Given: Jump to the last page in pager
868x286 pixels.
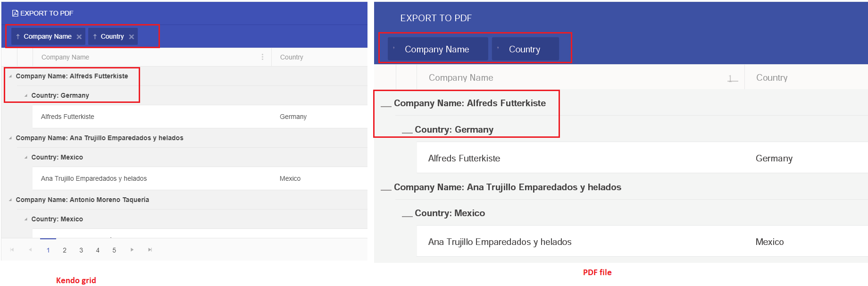Looking at the screenshot, I should click(x=150, y=250).
